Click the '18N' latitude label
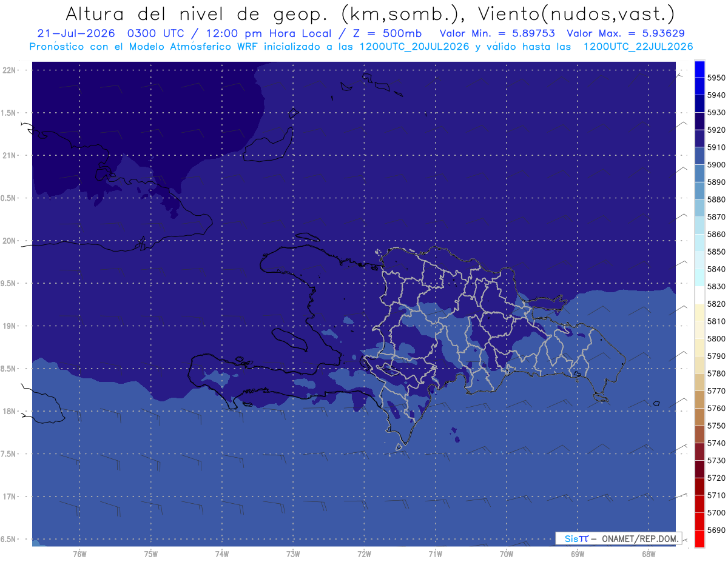The width and height of the screenshot is (728, 562). tap(10, 411)
